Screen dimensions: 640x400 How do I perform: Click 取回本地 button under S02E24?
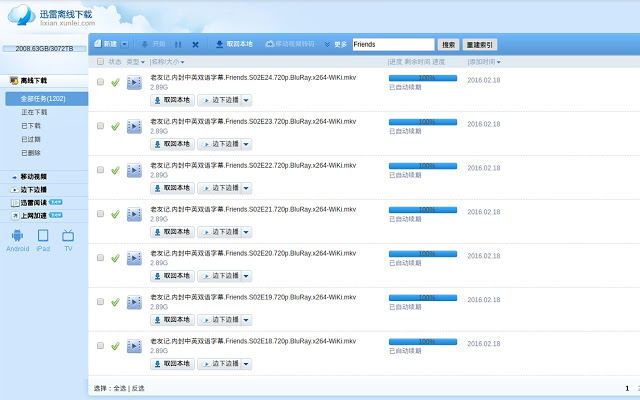tap(172, 100)
